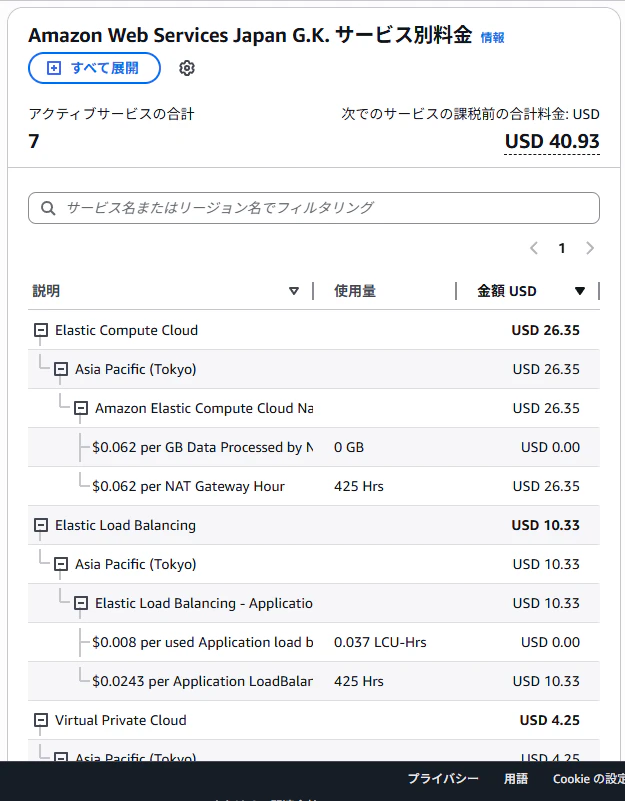Collapse Elastic Load Balancing - Application row

point(81,604)
